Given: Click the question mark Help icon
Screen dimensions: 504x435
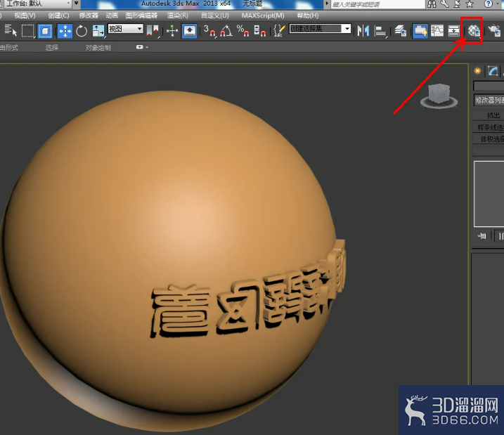Looking at the screenshot, I should pyautogui.click(x=488, y=4).
